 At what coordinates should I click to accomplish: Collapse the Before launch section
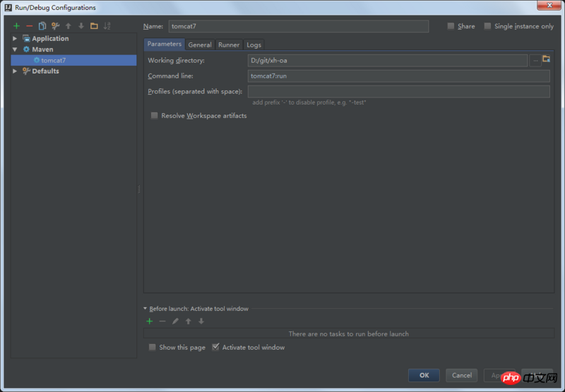pos(145,309)
